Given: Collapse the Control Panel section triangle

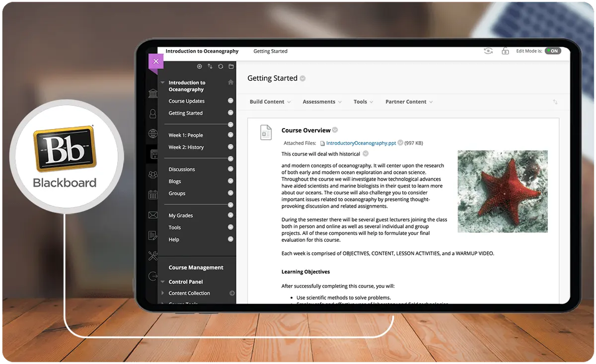Looking at the screenshot, I should (162, 282).
